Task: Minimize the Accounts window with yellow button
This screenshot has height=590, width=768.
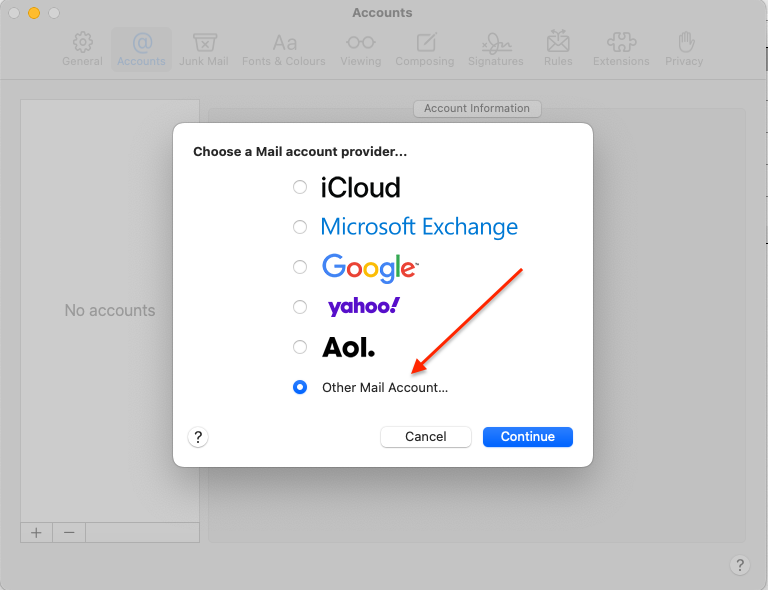Action: (x=34, y=13)
